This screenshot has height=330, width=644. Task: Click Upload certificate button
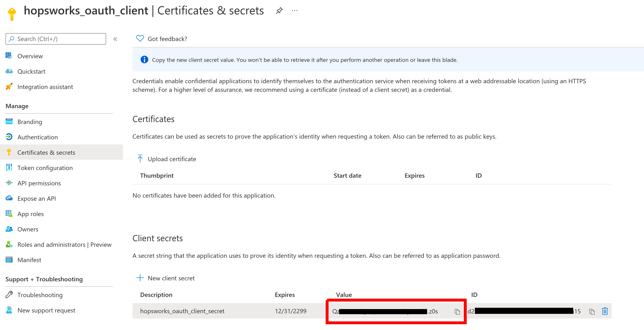point(172,159)
